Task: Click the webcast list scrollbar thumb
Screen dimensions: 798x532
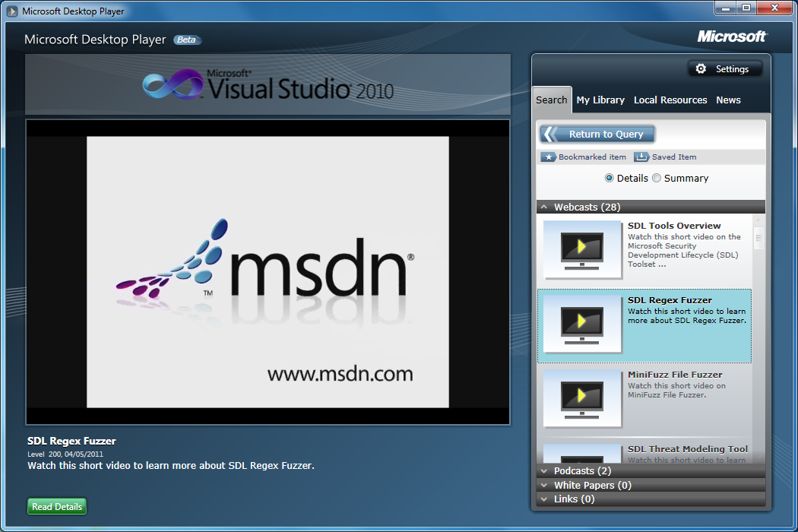Action: [x=758, y=238]
